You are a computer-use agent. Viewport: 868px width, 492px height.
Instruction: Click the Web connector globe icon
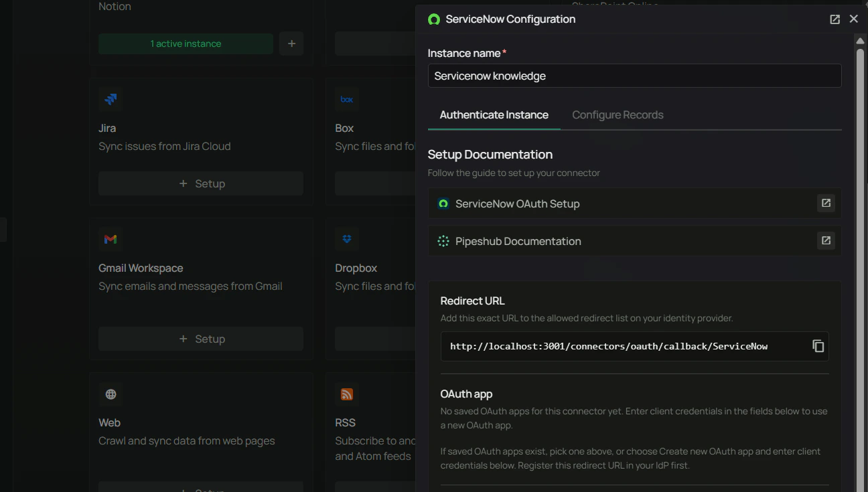111,394
